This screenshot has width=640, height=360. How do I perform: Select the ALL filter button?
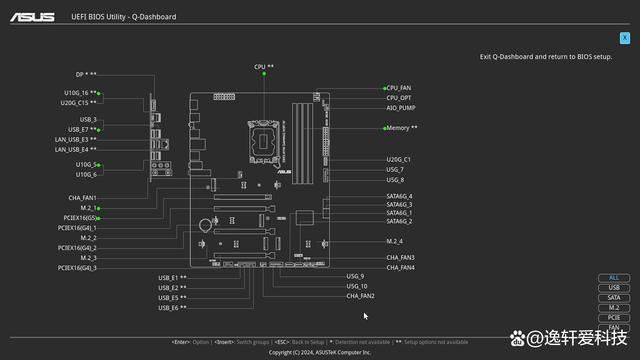[614, 278]
